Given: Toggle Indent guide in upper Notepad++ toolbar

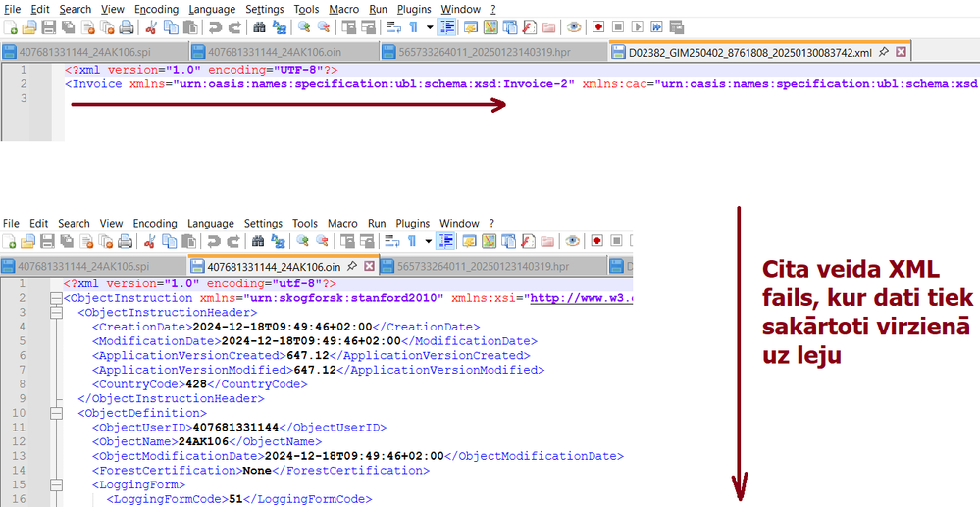Looking at the screenshot, I should pos(447,27).
